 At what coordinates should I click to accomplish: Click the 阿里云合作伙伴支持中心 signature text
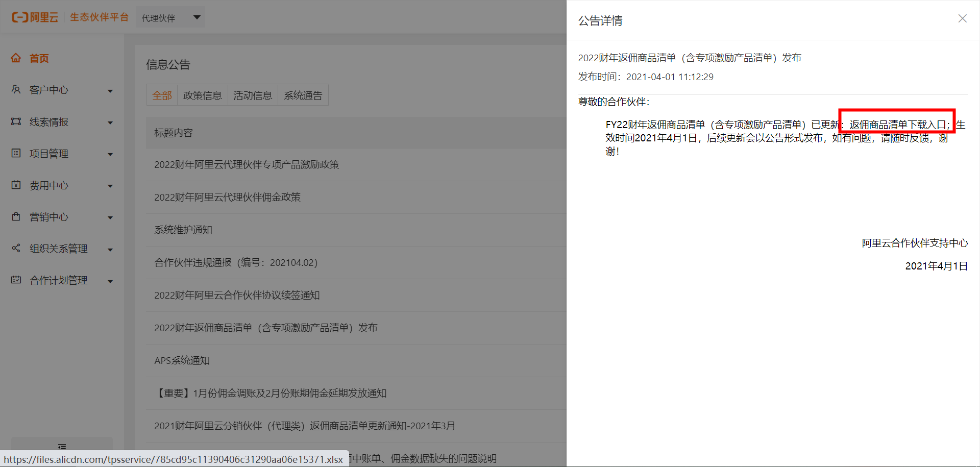pyautogui.click(x=915, y=243)
